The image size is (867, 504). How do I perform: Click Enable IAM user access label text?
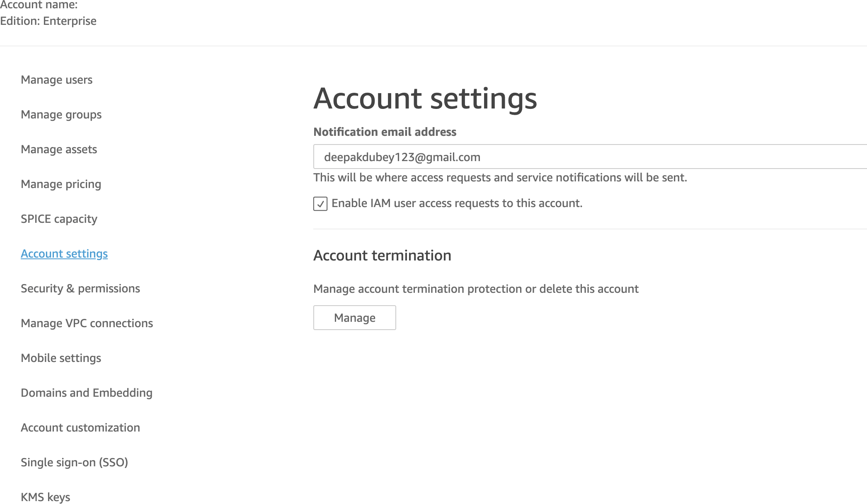[x=457, y=203]
